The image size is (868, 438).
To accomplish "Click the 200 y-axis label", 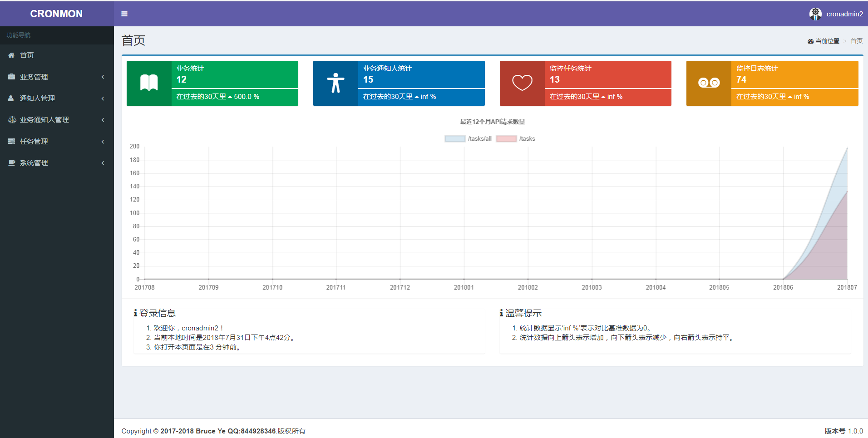I will 134,146.
